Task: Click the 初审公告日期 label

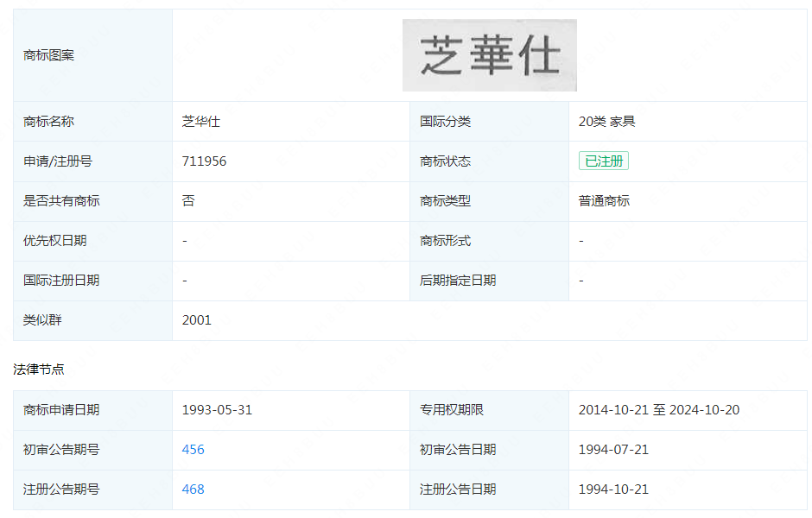Action: coord(458,449)
